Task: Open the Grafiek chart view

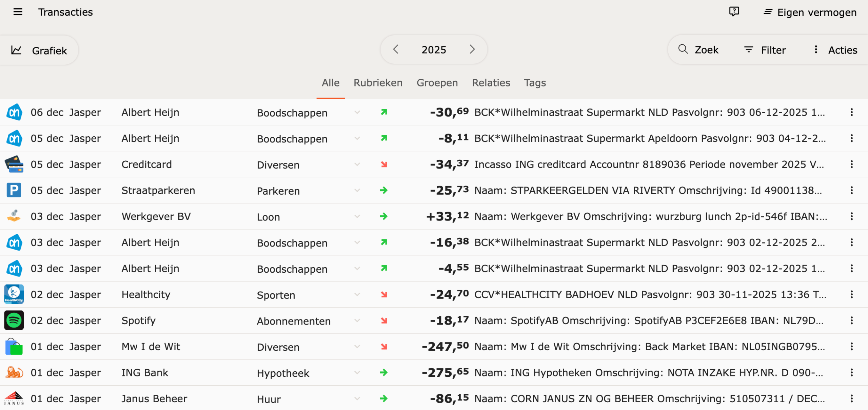Action: (x=39, y=51)
